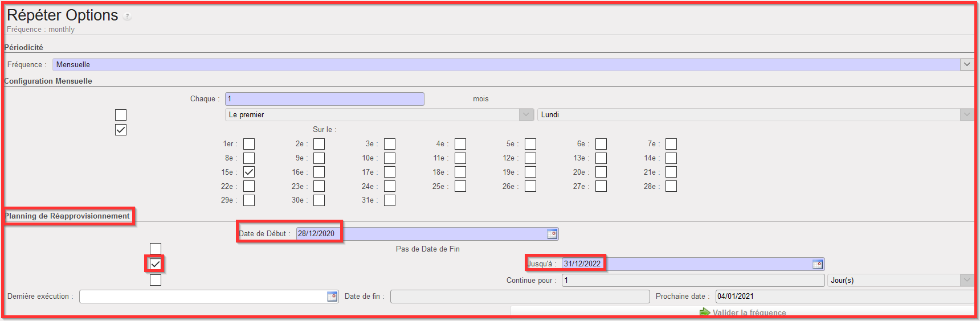
Task: Expand the Fréquence Mensuelle dropdown
Action: [966, 65]
